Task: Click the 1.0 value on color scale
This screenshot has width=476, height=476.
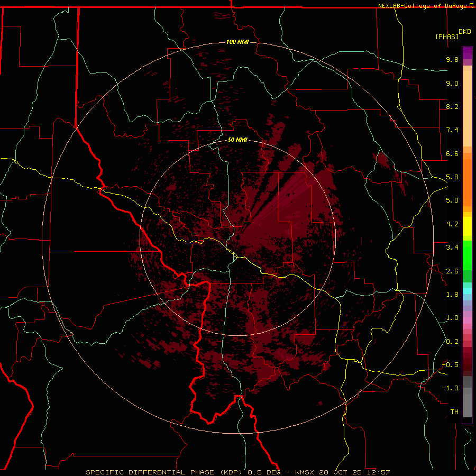Action: [452, 318]
